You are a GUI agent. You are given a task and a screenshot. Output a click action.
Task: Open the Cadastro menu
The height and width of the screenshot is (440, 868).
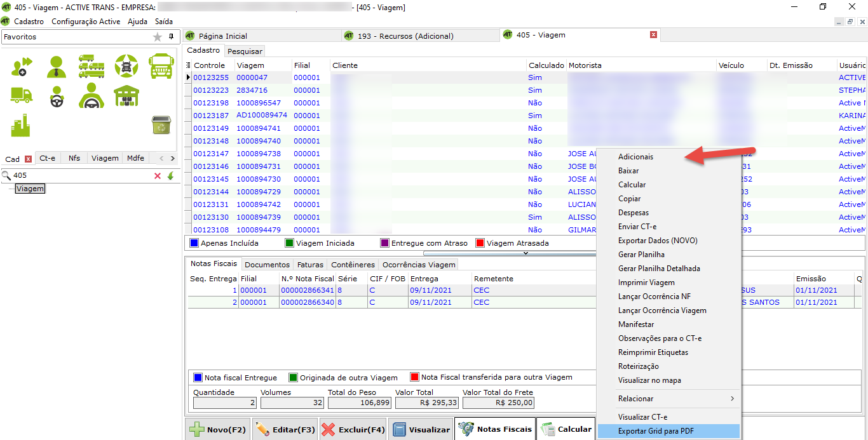29,21
